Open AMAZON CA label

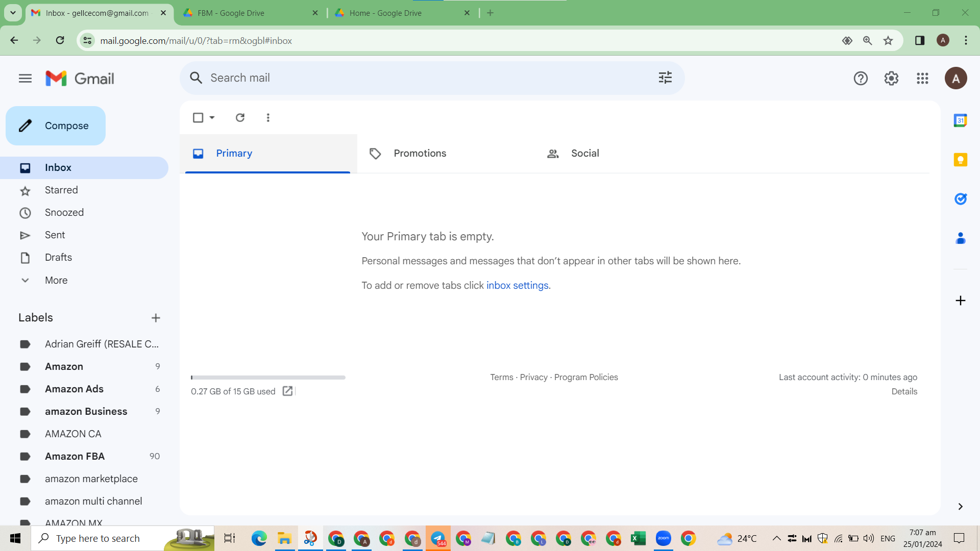(x=84, y=434)
